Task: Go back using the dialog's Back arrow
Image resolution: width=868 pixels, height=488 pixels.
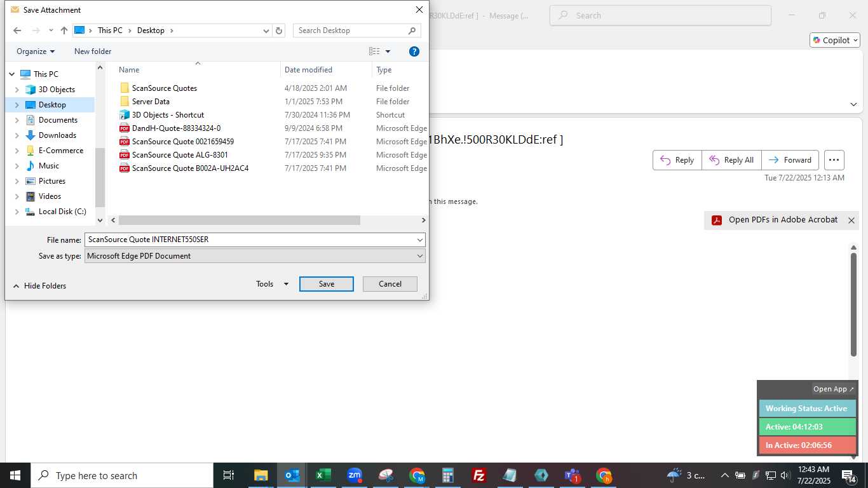Action: coord(17,30)
